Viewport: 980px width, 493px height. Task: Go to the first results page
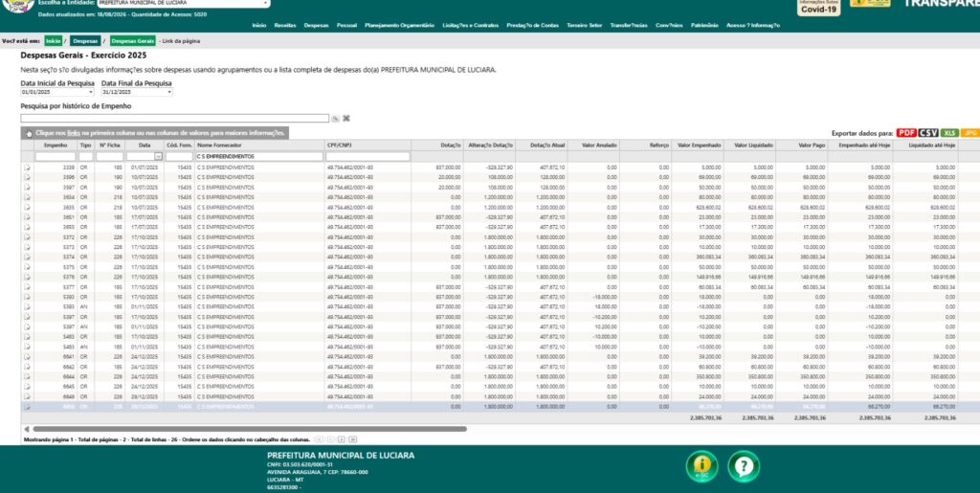point(319,440)
